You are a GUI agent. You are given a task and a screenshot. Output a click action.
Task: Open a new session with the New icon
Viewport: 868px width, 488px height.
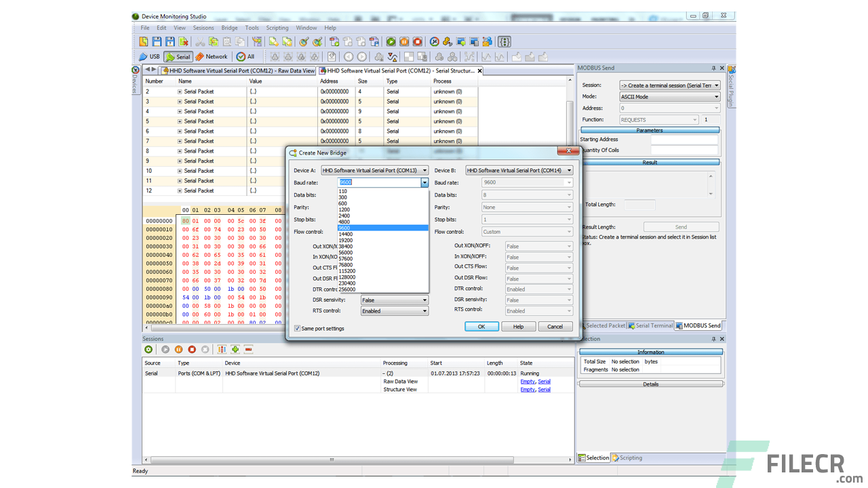[x=143, y=41]
